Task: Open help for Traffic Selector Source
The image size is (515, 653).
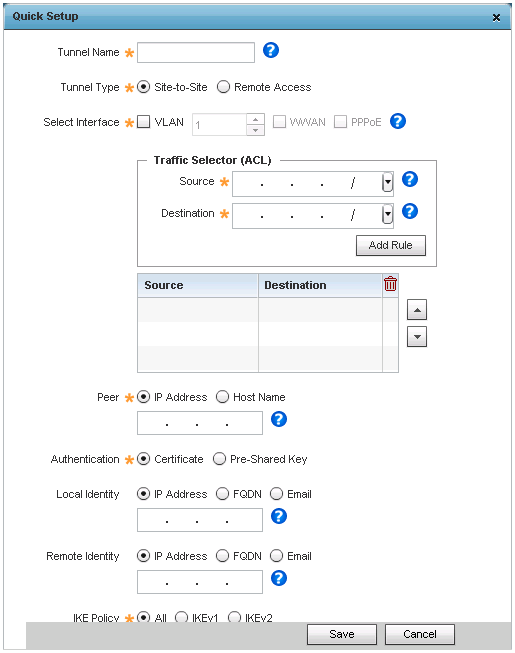Action: [x=410, y=179]
